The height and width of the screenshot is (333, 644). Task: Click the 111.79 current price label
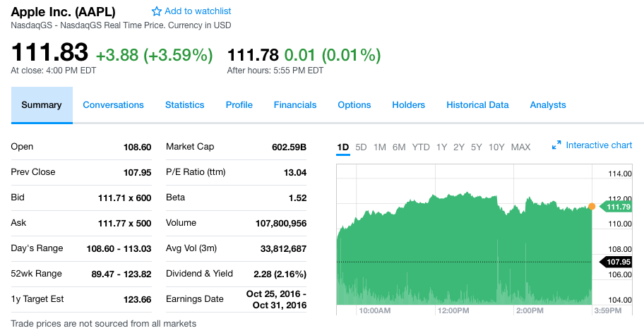[x=617, y=207]
